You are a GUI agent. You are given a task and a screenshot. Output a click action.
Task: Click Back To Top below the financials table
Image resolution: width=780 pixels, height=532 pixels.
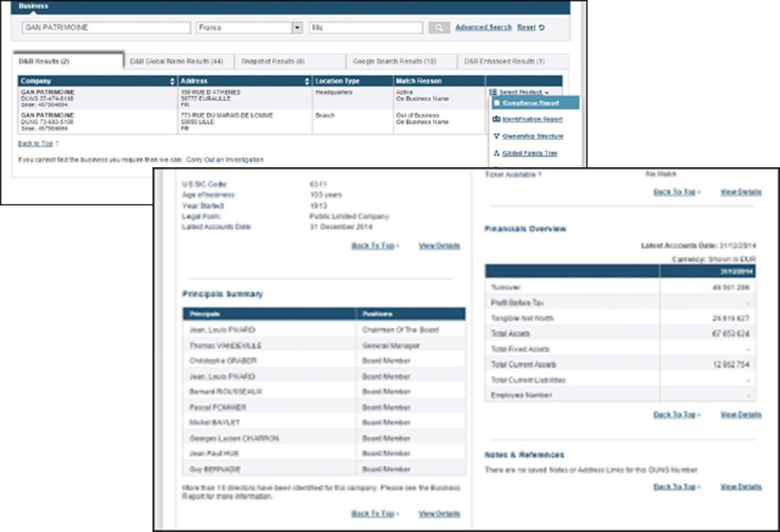pos(675,415)
